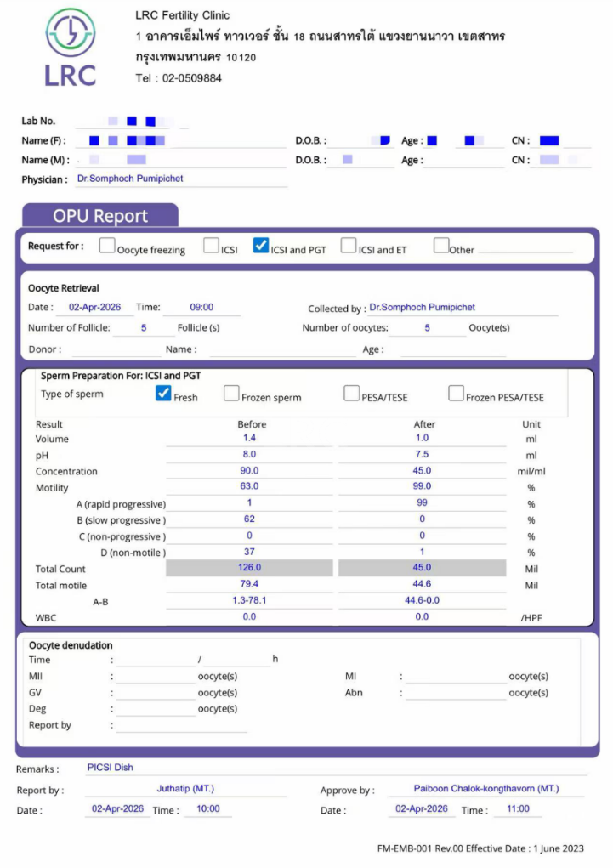This screenshot has height=868, width=613.
Task: Uncheck the ICSI and PGT checkbox
Action: [x=261, y=245]
